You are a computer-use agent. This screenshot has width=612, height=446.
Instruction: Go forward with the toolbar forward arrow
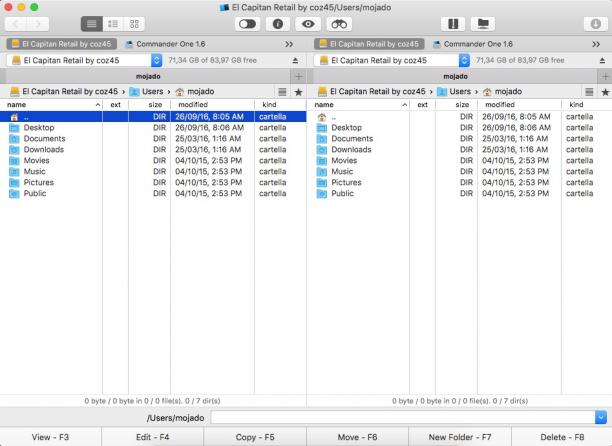coord(38,24)
